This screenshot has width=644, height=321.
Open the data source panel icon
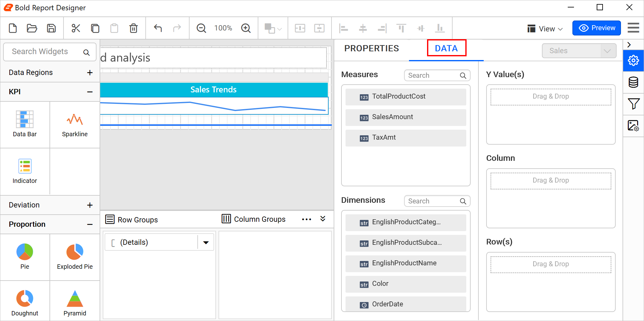(633, 82)
